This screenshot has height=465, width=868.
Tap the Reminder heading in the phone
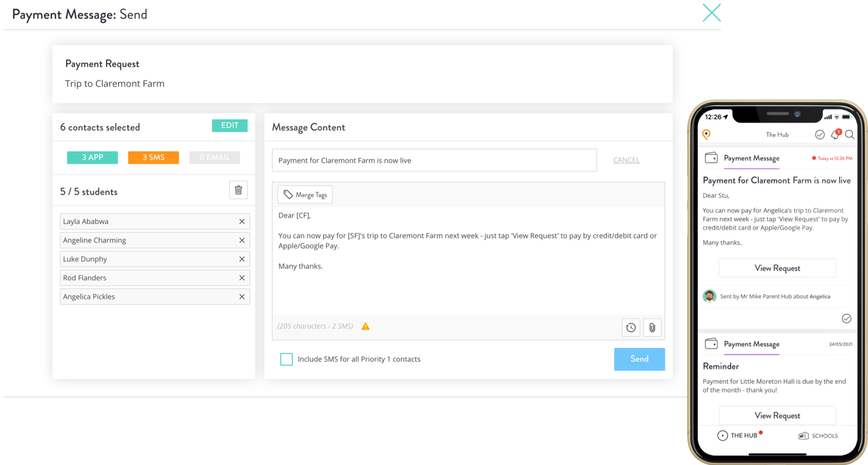pyautogui.click(x=721, y=366)
